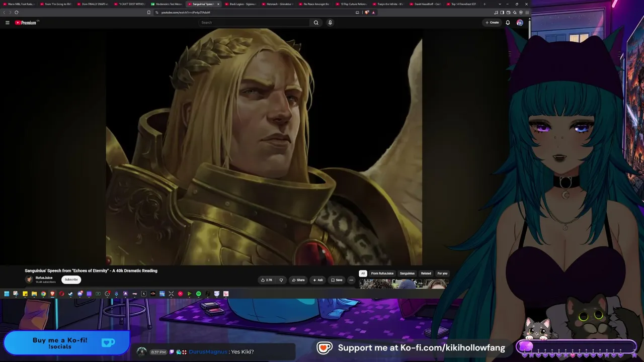
Task: Select the 'Related' filter chip
Action: (x=426, y=274)
